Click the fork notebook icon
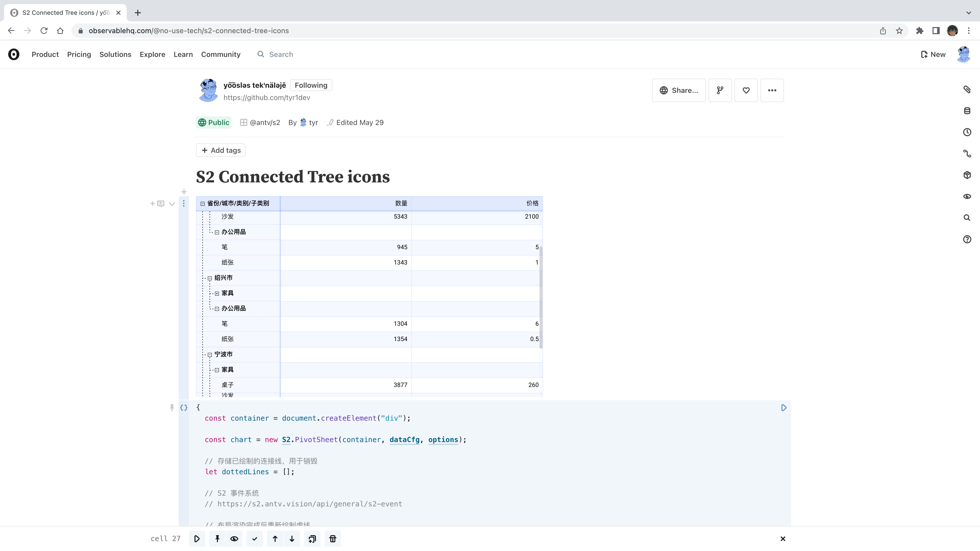 click(720, 90)
